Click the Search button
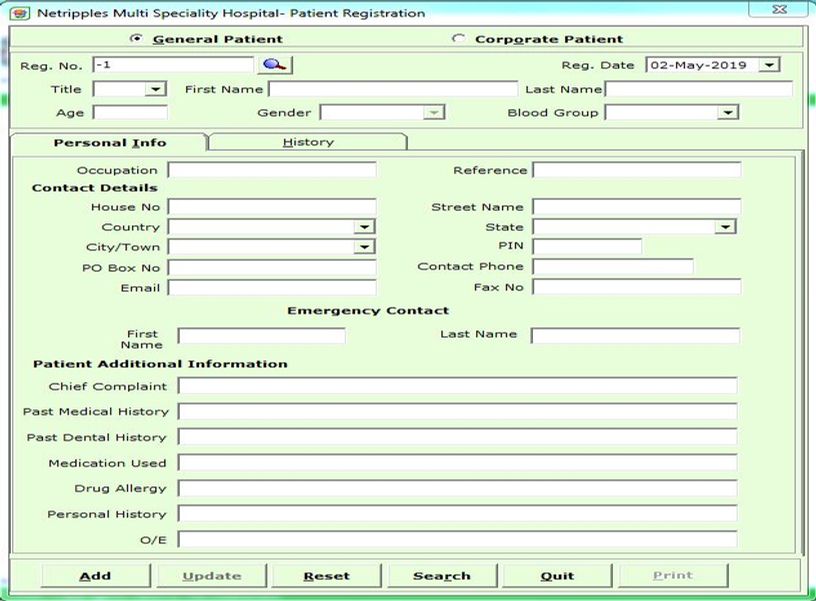Image resolution: width=816 pixels, height=601 pixels. [x=442, y=576]
